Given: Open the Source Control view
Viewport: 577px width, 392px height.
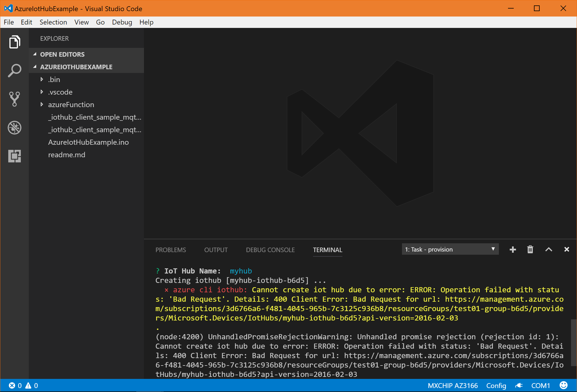Looking at the screenshot, I should click(15, 99).
